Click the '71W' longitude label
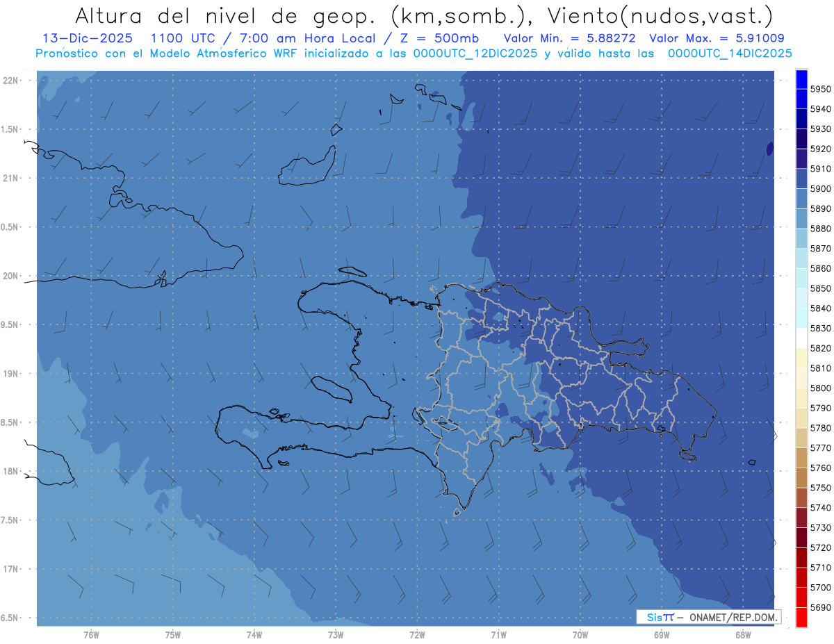The width and height of the screenshot is (834, 644). (498, 634)
